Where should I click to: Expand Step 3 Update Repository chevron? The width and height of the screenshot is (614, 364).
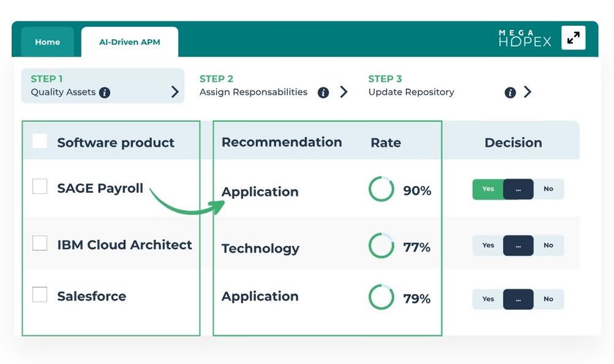pos(527,92)
